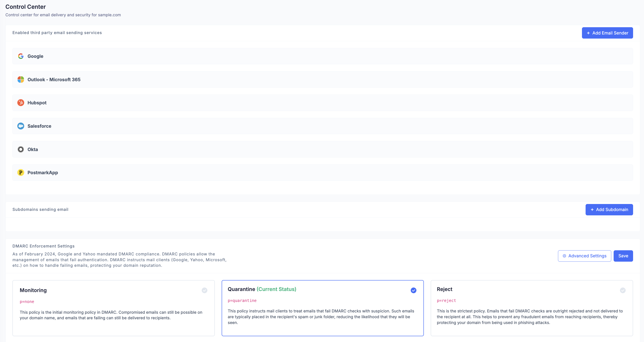Click the Hubspot logo icon
Screen dimensions: 644x342
pos(21,103)
